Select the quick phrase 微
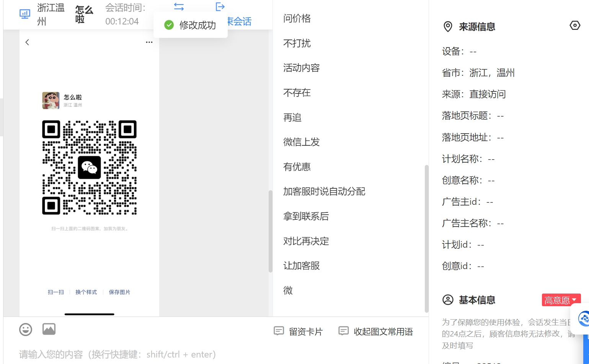589x364 pixels. click(288, 291)
